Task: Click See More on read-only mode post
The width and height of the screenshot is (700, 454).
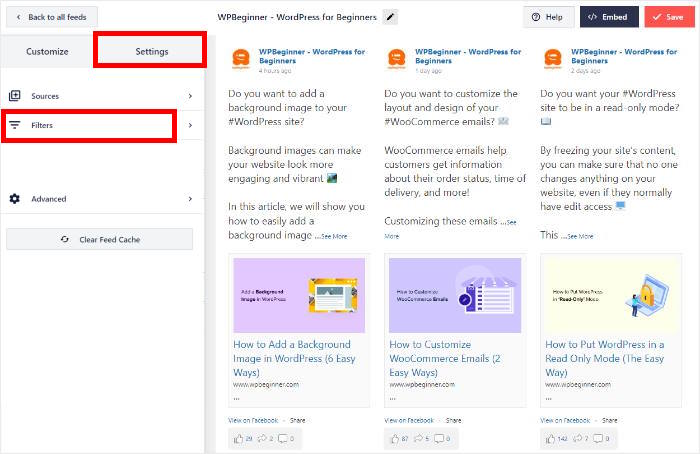Action: (x=580, y=236)
